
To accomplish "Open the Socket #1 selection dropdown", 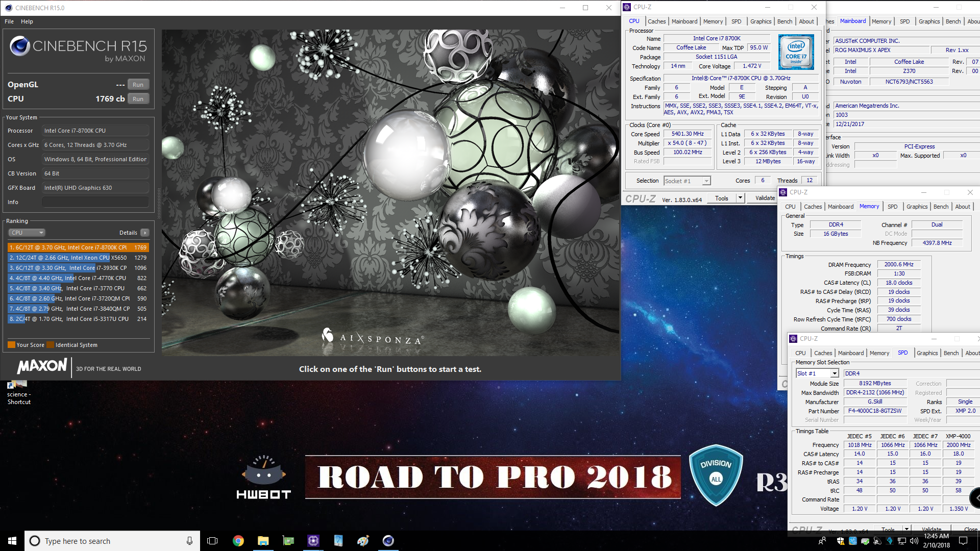I will (687, 181).
